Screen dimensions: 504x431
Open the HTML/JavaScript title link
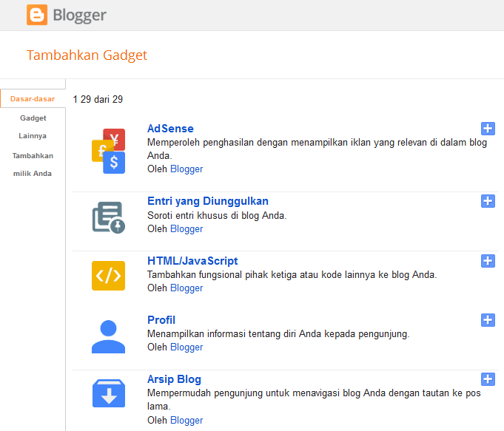pos(192,261)
